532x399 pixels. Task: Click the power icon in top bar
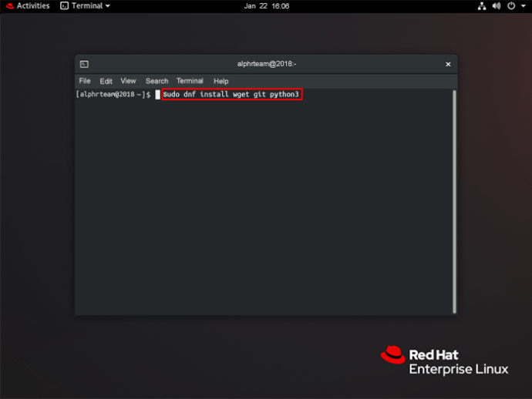(x=511, y=6)
